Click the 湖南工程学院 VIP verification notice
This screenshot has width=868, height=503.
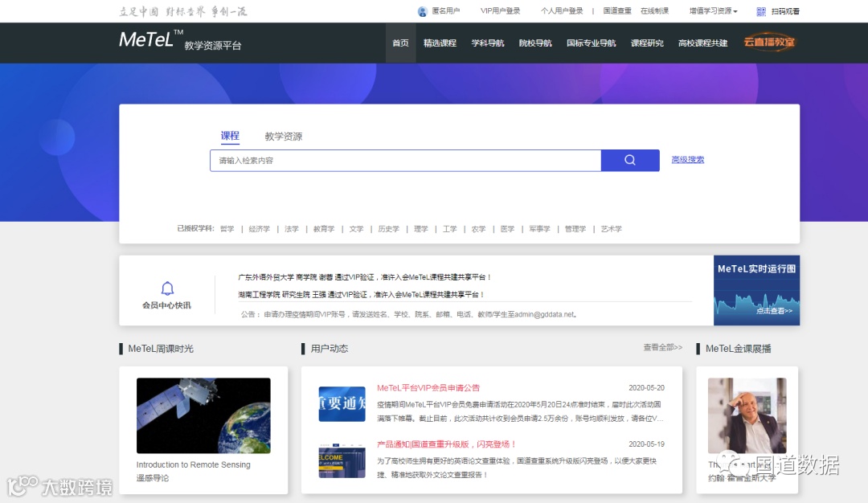pos(362,294)
